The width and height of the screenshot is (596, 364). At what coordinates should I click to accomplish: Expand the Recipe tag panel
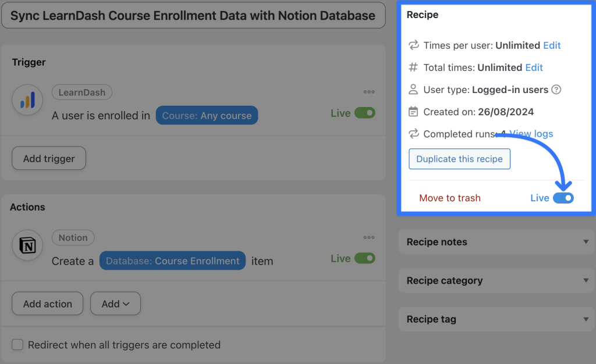586,319
